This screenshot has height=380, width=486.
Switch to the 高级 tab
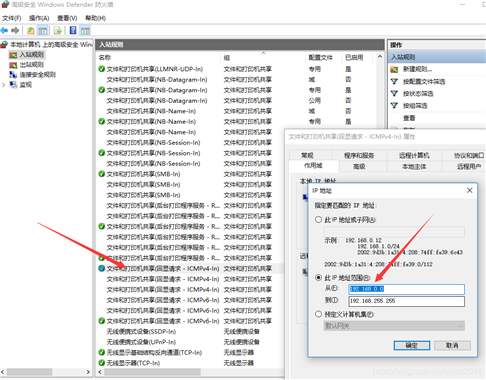click(359, 166)
